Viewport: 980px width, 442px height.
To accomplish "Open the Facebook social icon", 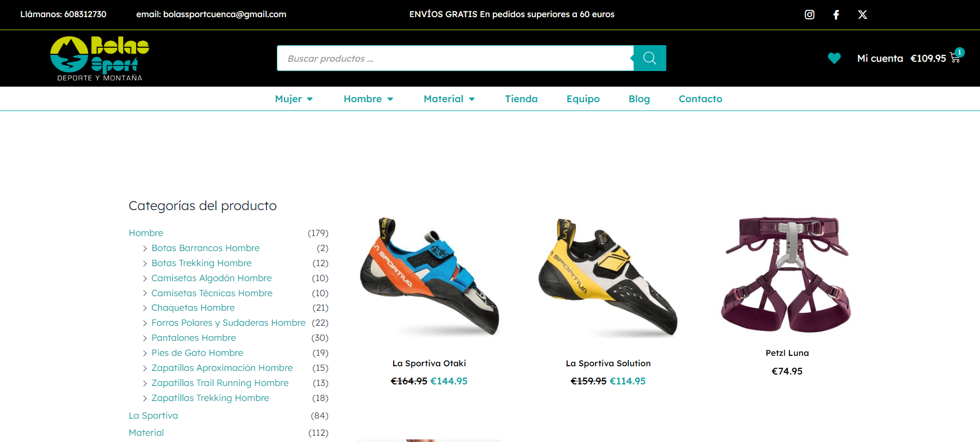I will click(x=836, y=15).
